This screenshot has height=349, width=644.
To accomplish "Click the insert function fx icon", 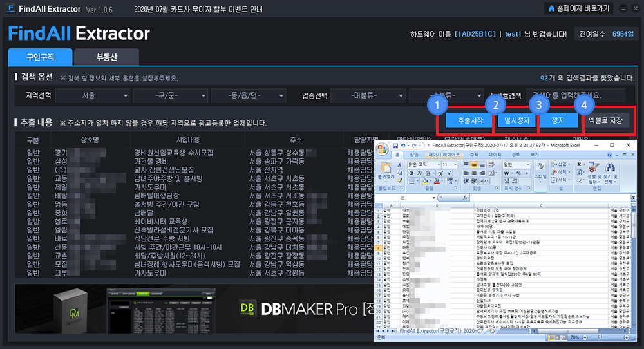I will 465,198.
